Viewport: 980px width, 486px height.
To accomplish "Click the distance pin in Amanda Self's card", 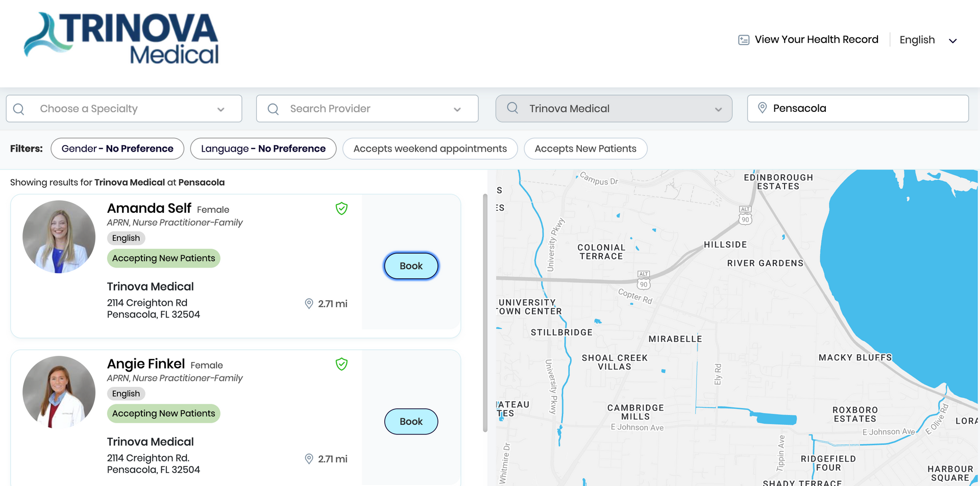I will tap(309, 304).
